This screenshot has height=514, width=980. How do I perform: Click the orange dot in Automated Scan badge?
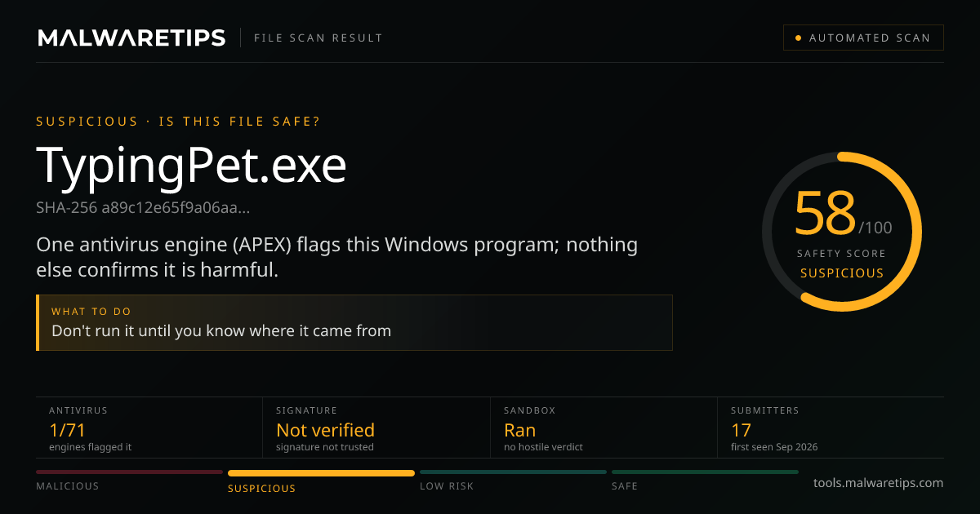tap(798, 38)
